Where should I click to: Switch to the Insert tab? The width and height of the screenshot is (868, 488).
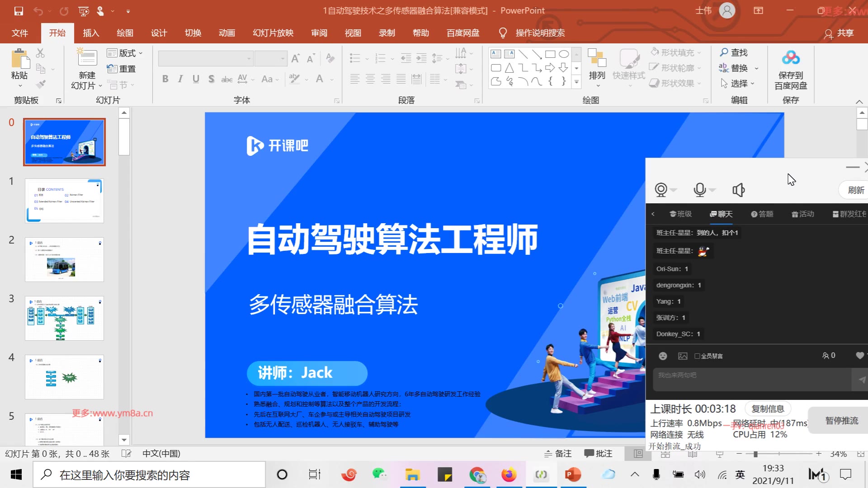click(x=91, y=33)
